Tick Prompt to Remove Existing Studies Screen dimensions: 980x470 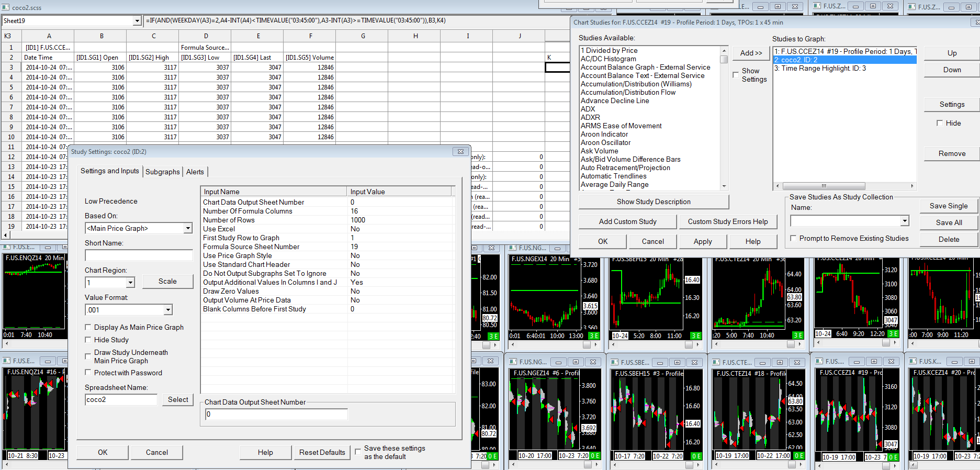click(793, 238)
